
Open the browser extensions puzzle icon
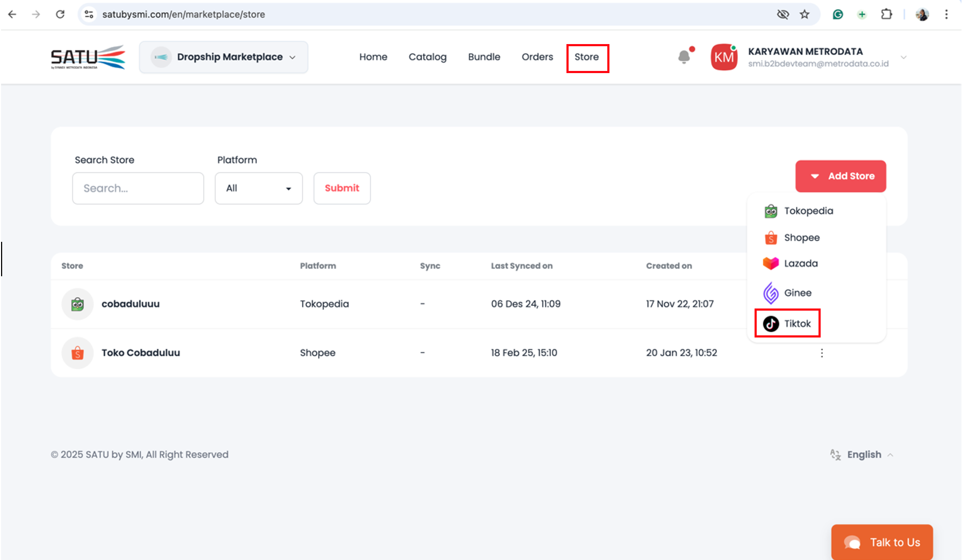coord(886,15)
